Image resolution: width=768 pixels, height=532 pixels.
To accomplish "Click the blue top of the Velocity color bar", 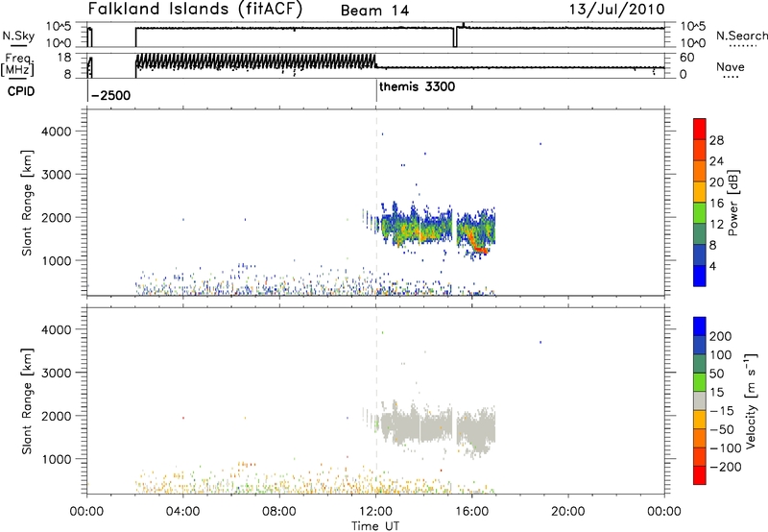I will (700, 326).
